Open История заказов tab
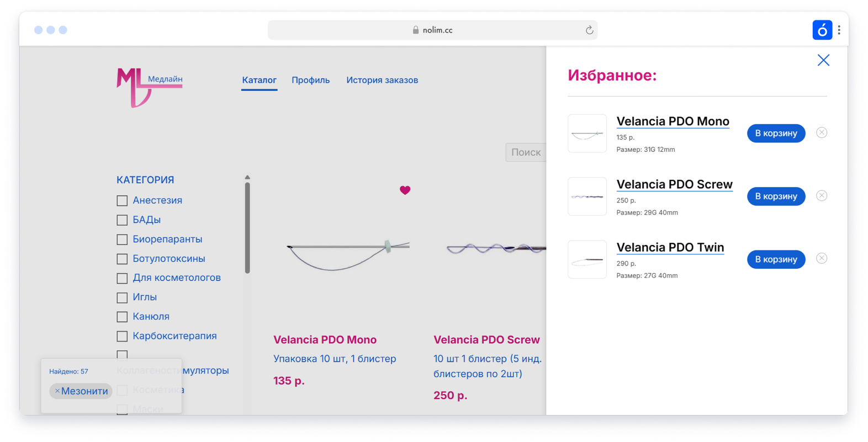Screen dimensions: 868x442 pos(382,80)
